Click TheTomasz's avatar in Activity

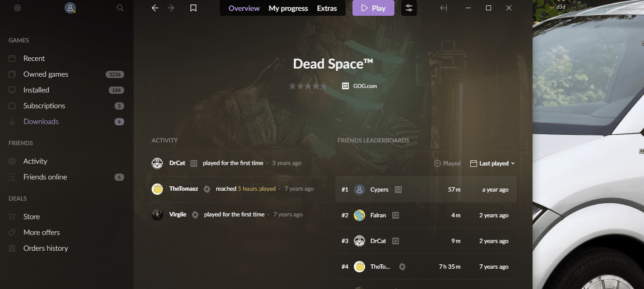click(157, 189)
